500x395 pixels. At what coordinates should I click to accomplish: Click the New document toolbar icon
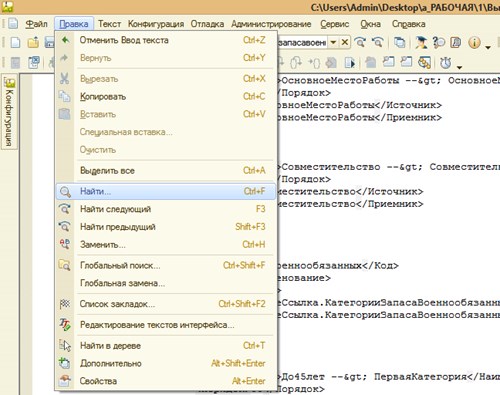tap(15, 43)
